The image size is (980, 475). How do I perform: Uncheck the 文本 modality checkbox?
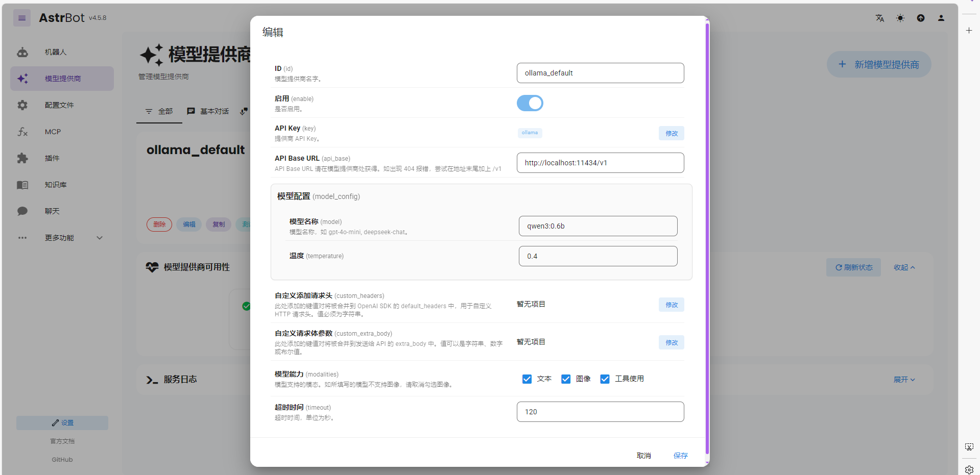click(527, 379)
